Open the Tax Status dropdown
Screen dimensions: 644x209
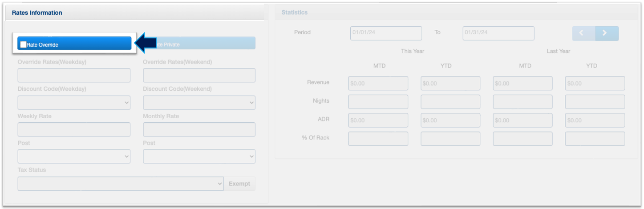click(x=121, y=184)
